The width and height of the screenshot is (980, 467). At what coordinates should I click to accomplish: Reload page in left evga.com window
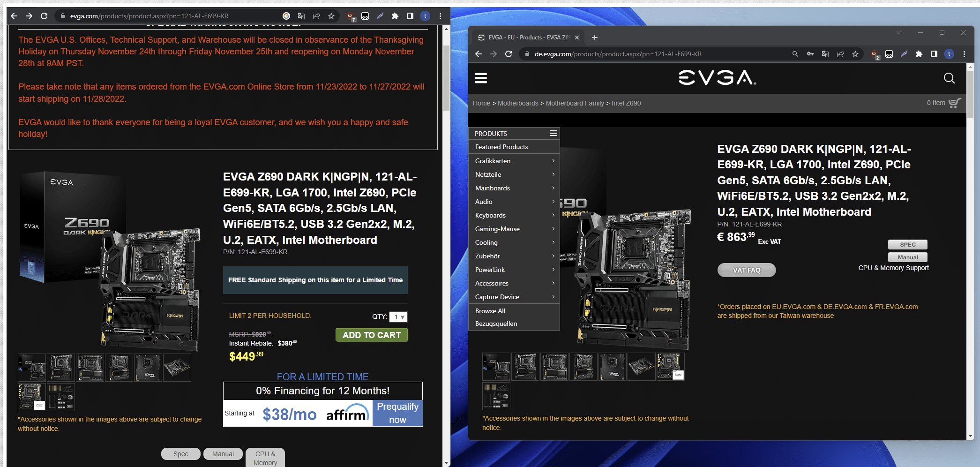[x=44, y=16]
